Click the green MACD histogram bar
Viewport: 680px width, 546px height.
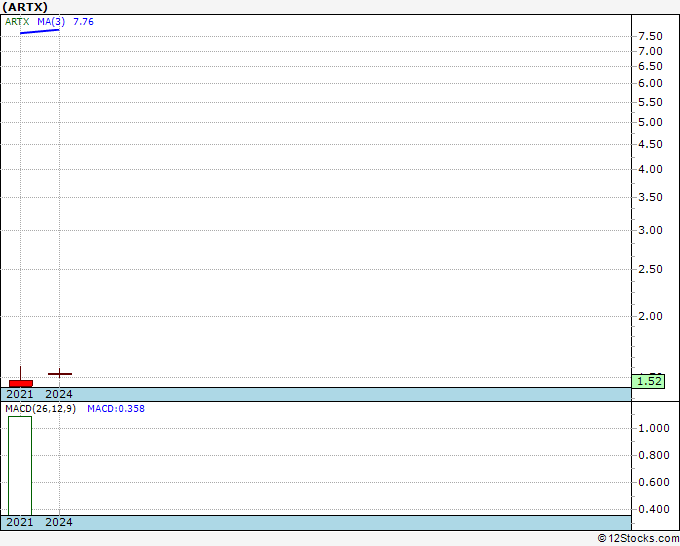[x=20, y=466]
